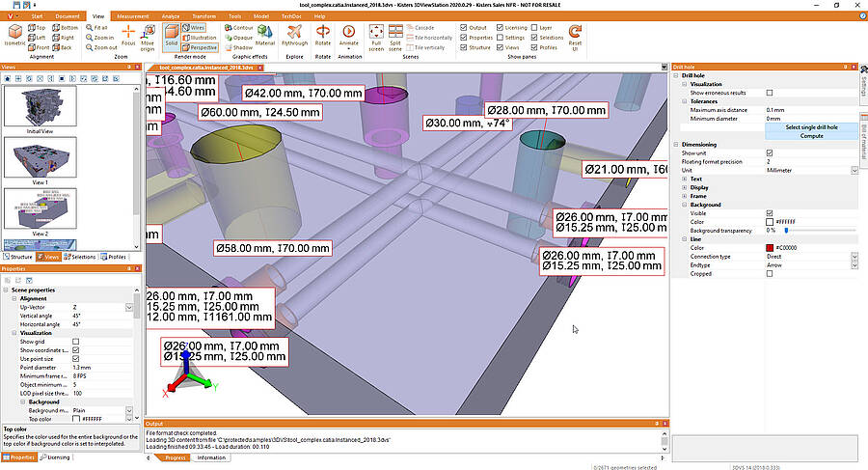Expand the Frame settings group
Viewport: 868px width, 470px height.
point(684,196)
